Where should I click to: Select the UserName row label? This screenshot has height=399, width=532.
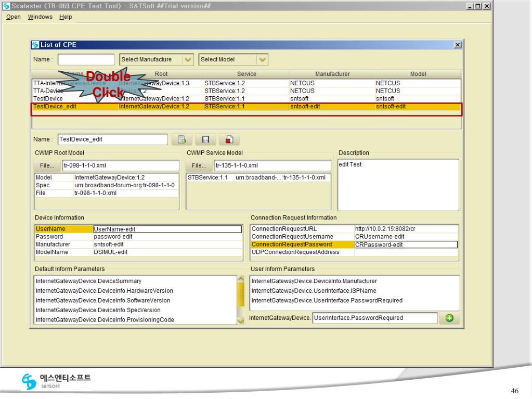pyautogui.click(x=64, y=229)
